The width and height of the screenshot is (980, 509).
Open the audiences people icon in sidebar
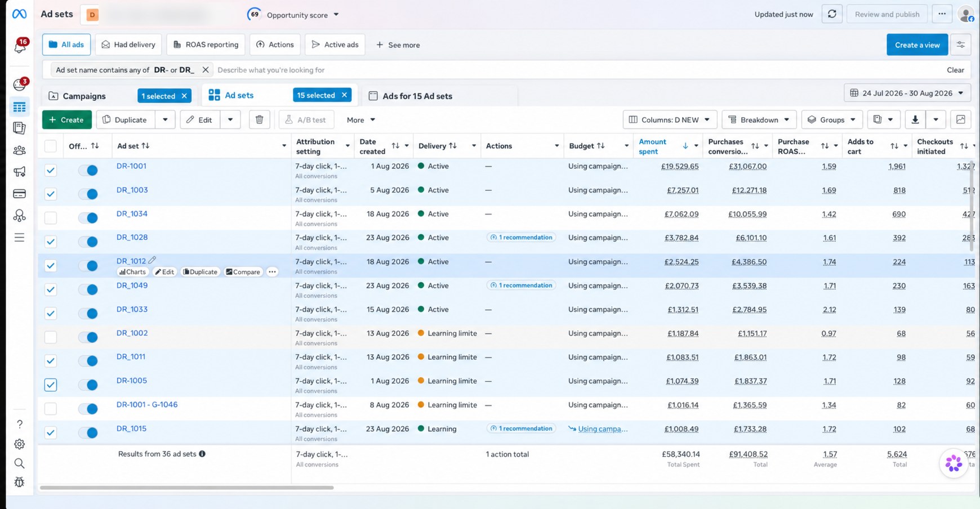coord(19,150)
